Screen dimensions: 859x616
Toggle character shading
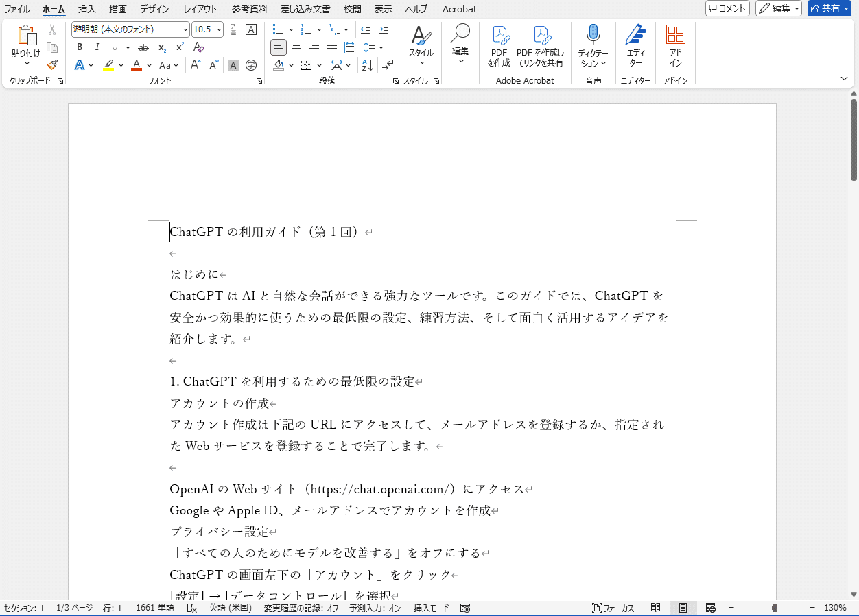click(x=233, y=65)
